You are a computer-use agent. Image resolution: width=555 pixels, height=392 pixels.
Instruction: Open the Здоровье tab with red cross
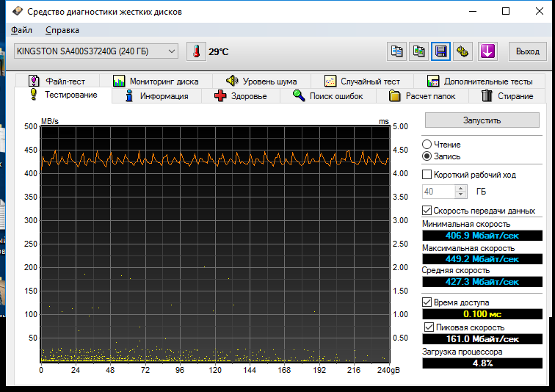click(240, 96)
